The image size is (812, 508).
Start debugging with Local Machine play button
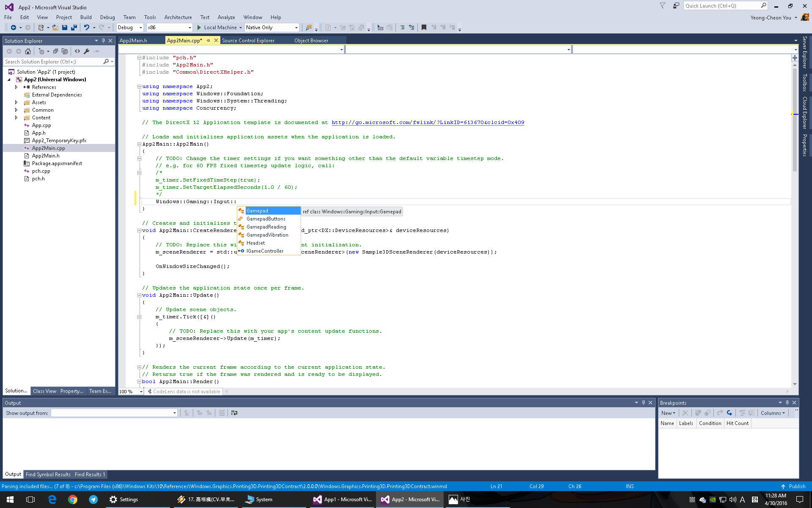point(199,28)
